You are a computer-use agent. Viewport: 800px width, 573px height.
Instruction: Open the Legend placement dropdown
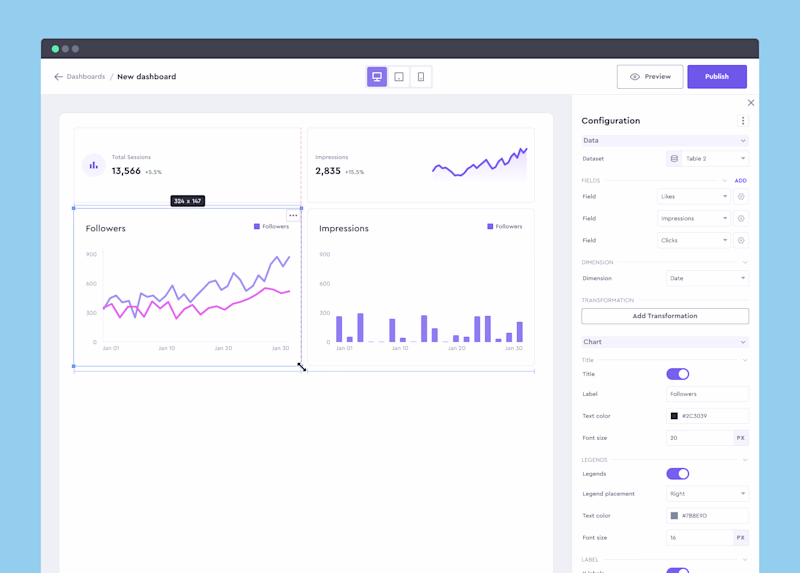tap(707, 493)
